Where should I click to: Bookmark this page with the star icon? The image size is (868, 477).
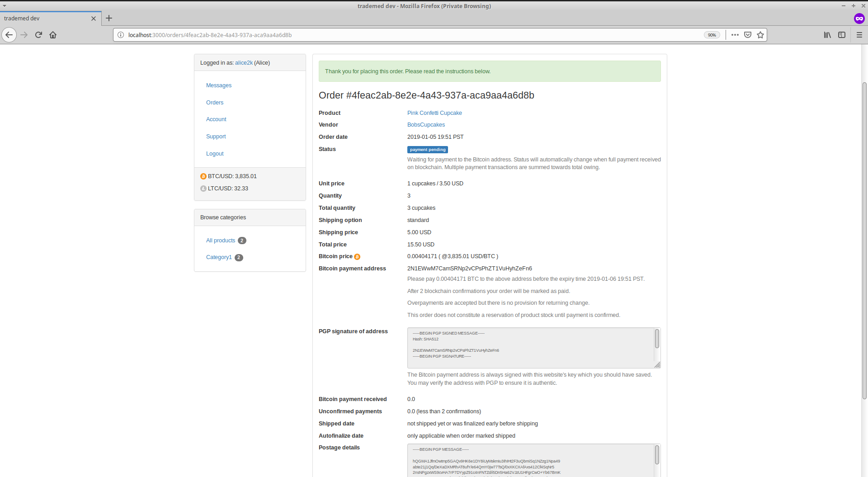point(760,35)
